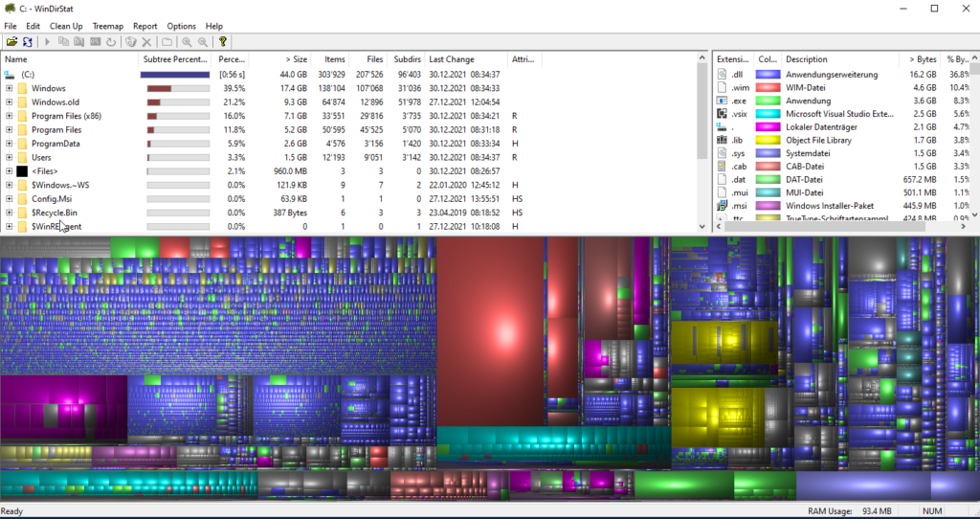This screenshot has width=980, height=519.
Task: Open the Treemap menu
Action: pyautogui.click(x=108, y=26)
